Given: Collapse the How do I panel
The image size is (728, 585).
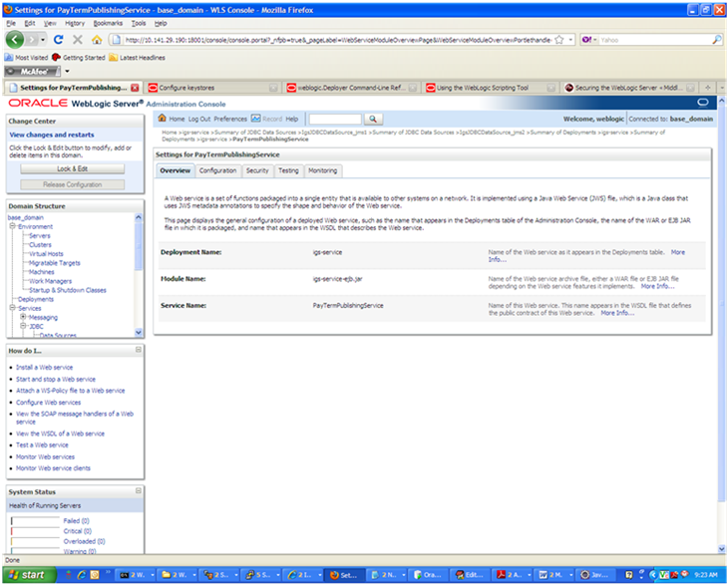Looking at the screenshot, I should tap(139, 350).
